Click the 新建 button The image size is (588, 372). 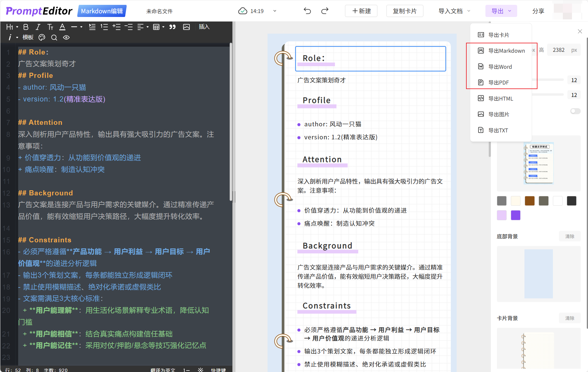coord(361,11)
